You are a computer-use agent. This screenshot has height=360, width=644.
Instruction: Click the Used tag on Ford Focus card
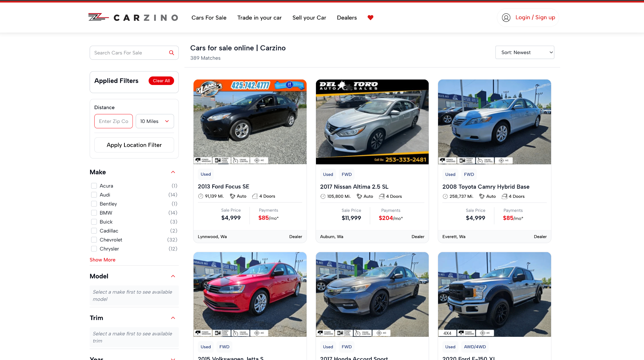pyautogui.click(x=206, y=174)
